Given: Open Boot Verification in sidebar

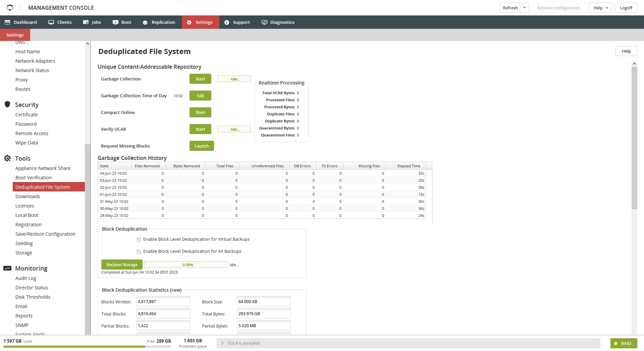Looking at the screenshot, I should click(x=34, y=178).
